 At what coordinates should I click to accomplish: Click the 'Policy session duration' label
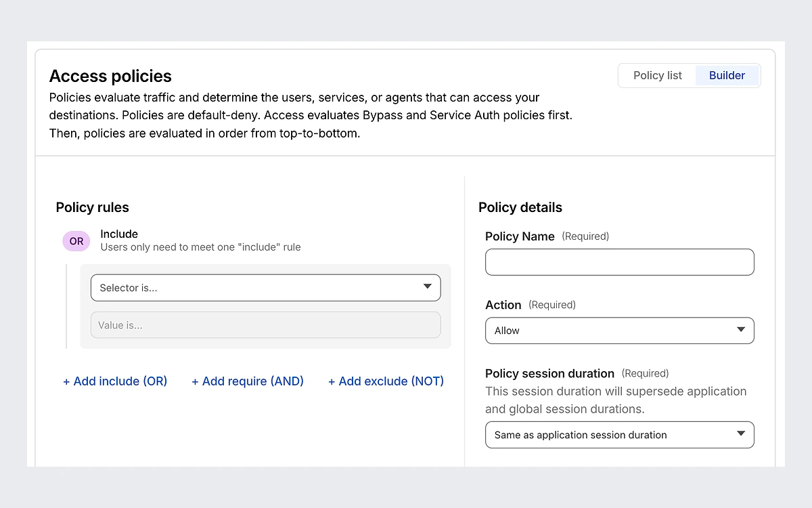(549, 373)
